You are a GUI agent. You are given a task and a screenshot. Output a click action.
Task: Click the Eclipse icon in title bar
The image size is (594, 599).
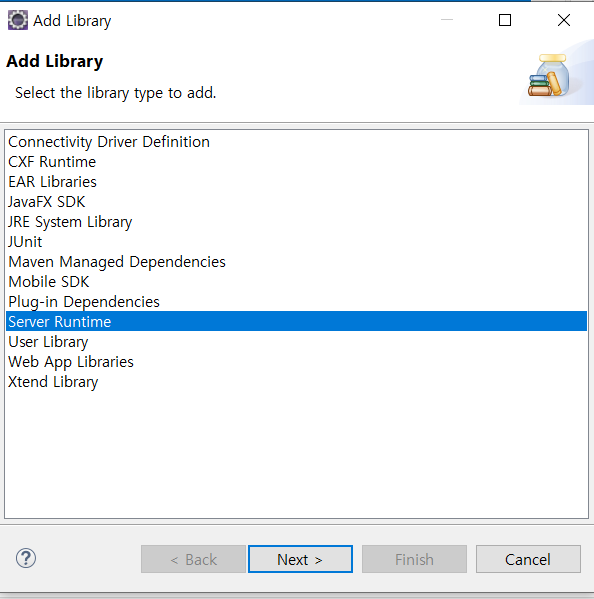[18, 20]
